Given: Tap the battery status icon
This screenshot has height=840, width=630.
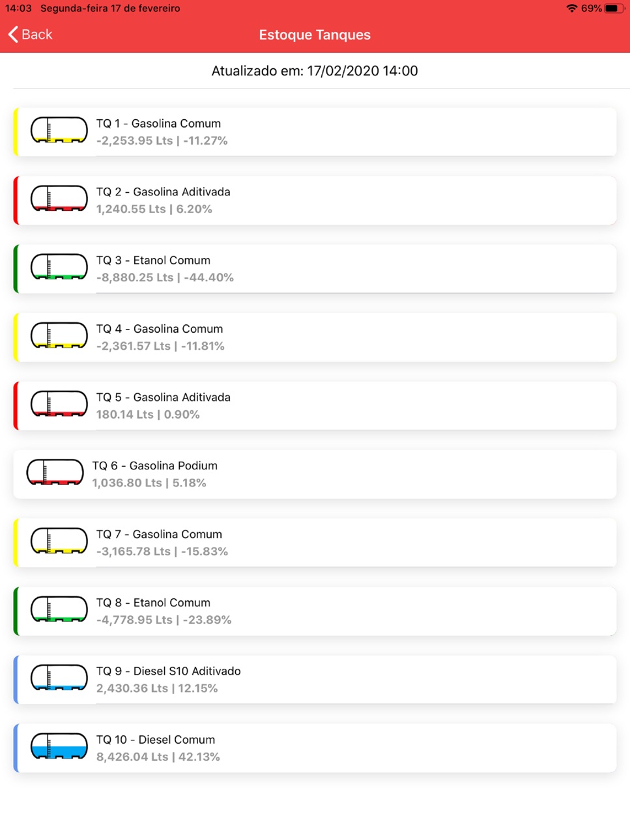Looking at the screenshot, I should (614, 8).
